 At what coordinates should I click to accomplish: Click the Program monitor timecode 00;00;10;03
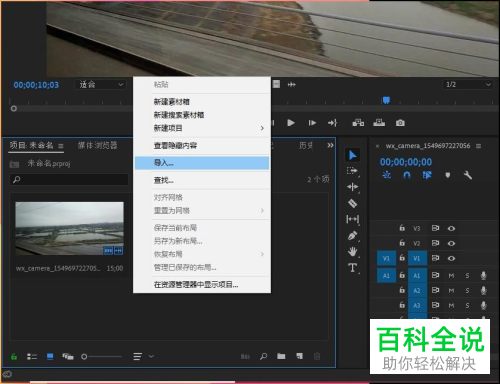point(36,85)
